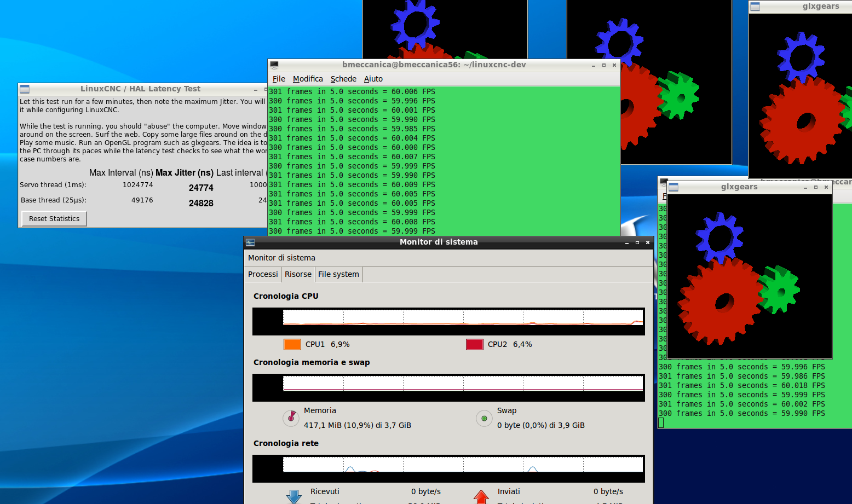Click the Swap pie chart icon
852x504 pixels.
(484, 418)
